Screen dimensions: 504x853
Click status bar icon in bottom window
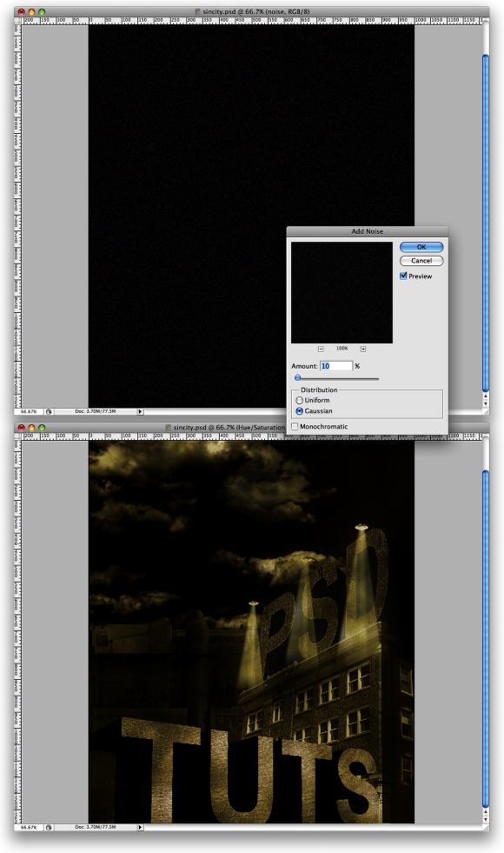(x=49, y=828)
